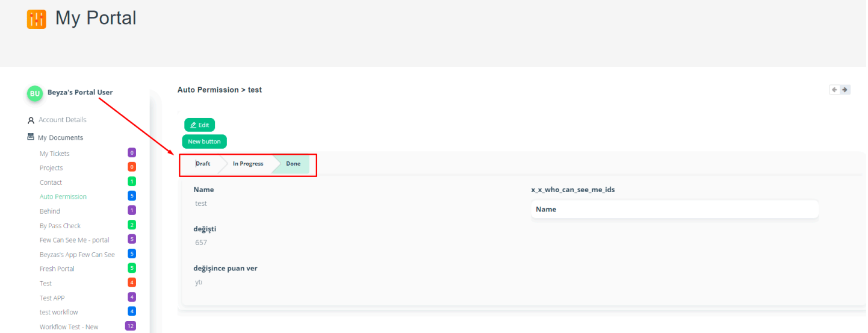Open test workflow in sidebar
868x333 pixels.
pyautogui.click(x=59, y=313)
